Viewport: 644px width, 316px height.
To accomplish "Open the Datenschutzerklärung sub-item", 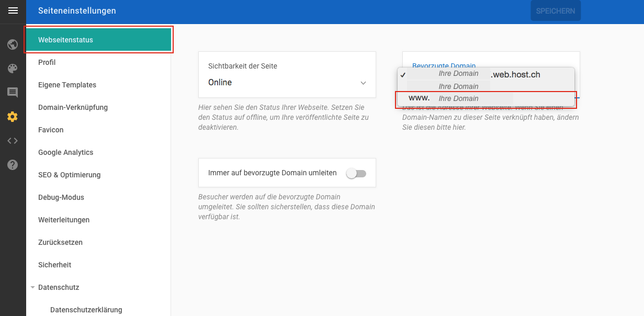I will pyautogui.click(x=86, y=310).
